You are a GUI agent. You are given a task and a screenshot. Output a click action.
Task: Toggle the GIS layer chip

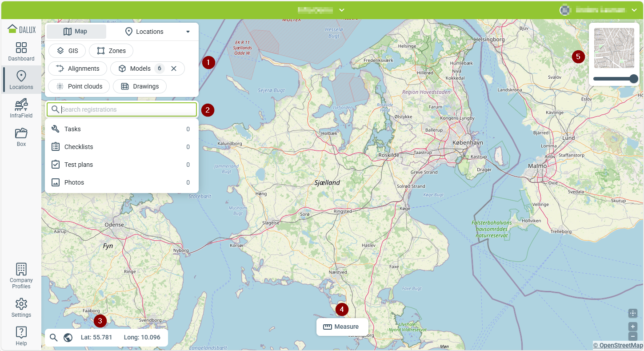[x=67, y=51]
